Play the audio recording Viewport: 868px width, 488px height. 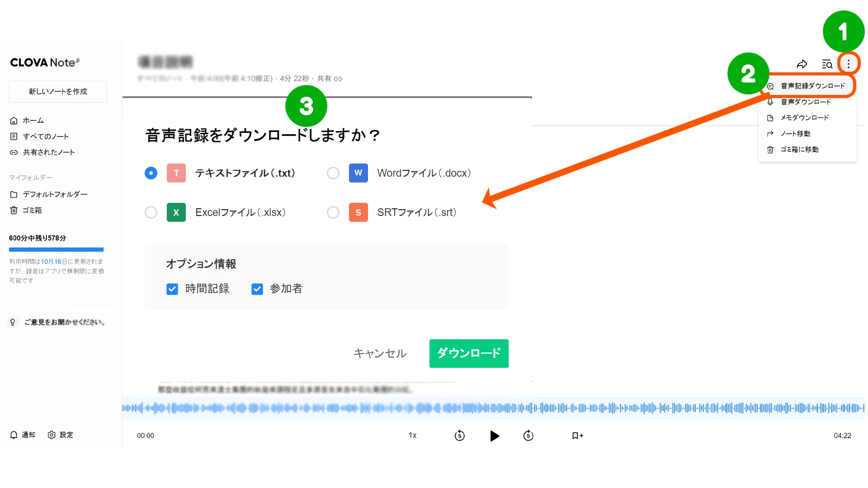[x=495, y=436]
